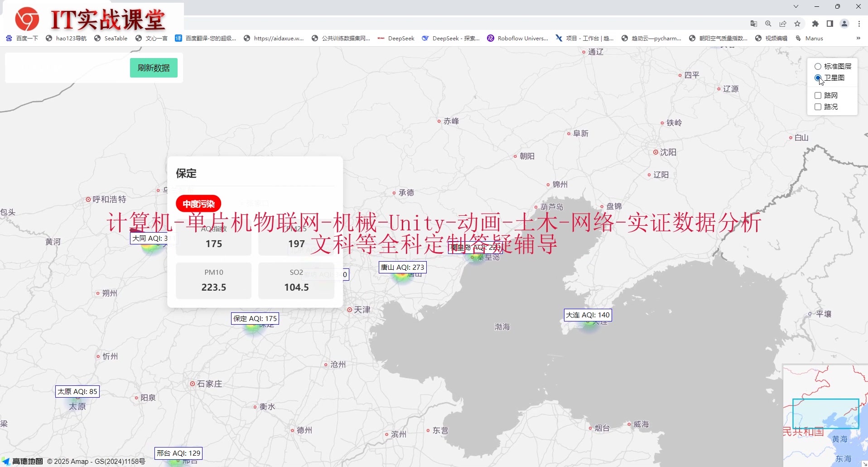Open the 朝阳空气质量指数 bookmark
Viewport: 868px width, 467px height.
(x=719, y=38)
